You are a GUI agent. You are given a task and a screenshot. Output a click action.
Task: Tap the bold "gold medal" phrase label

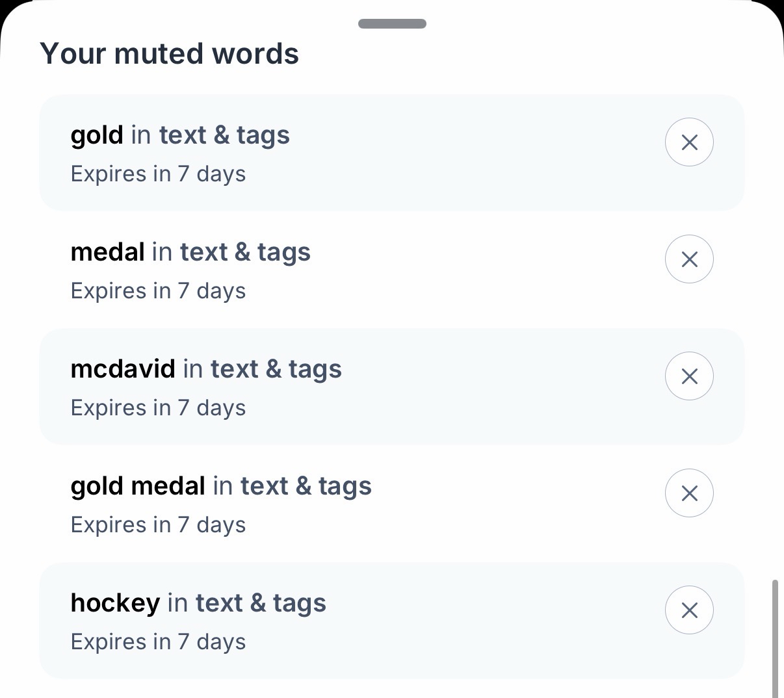138,486
